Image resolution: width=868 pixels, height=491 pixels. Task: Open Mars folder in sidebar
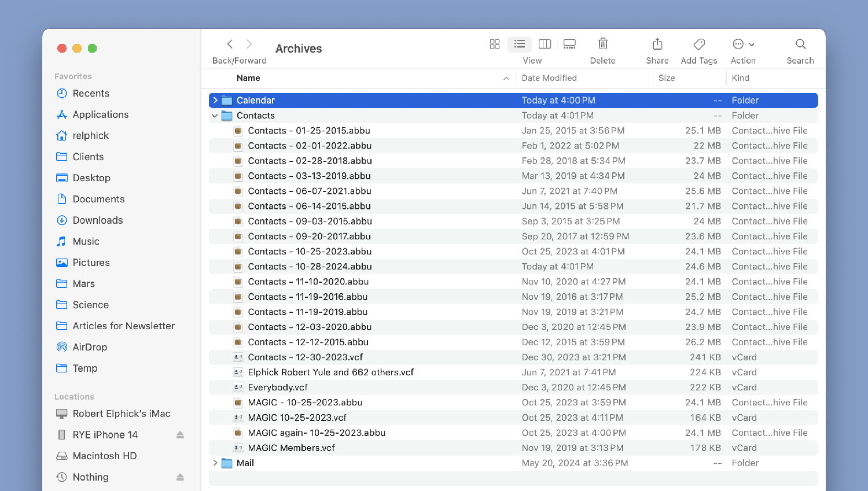click(83, 283)
